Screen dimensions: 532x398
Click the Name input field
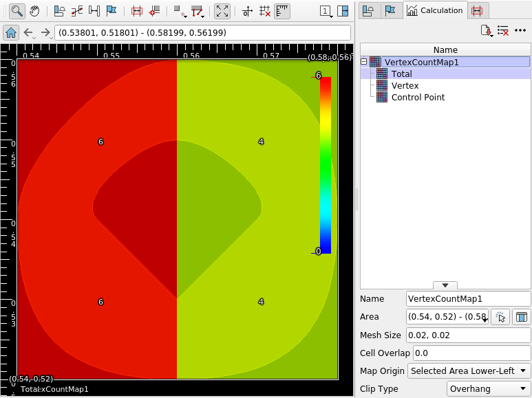point(468,299)
